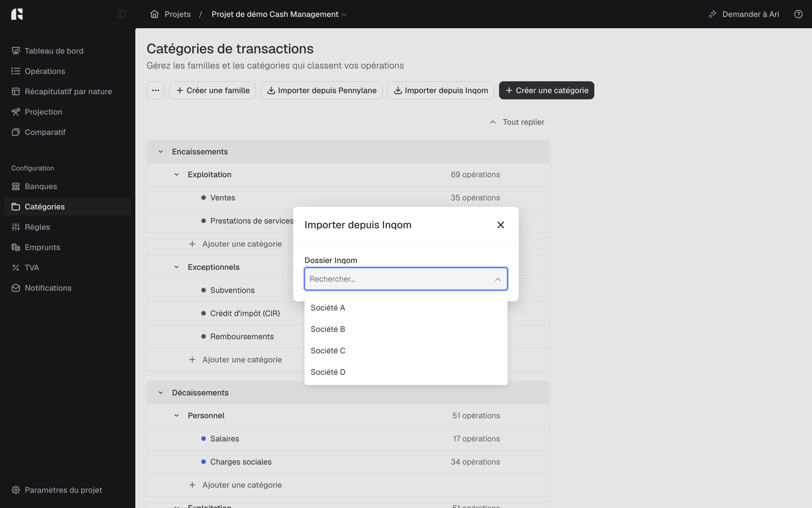Viewport: 812px width, 508px height.
Task: Collapse the Encaissements family
Action: [161, 152]
